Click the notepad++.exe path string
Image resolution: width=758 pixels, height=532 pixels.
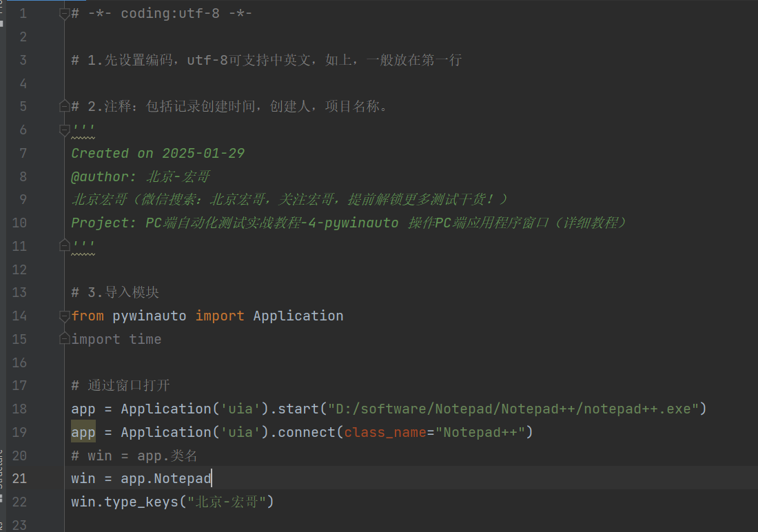[513, 409]
